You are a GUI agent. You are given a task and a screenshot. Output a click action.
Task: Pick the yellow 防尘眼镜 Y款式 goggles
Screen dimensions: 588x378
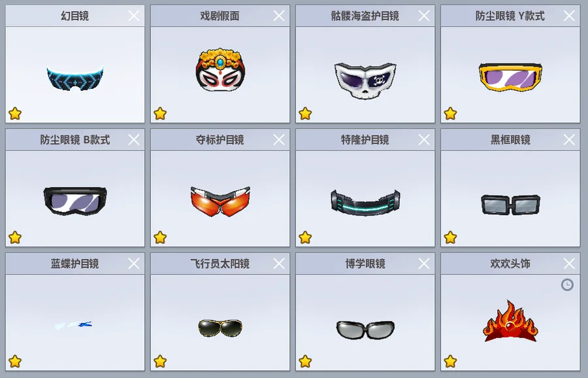point(510,77)
